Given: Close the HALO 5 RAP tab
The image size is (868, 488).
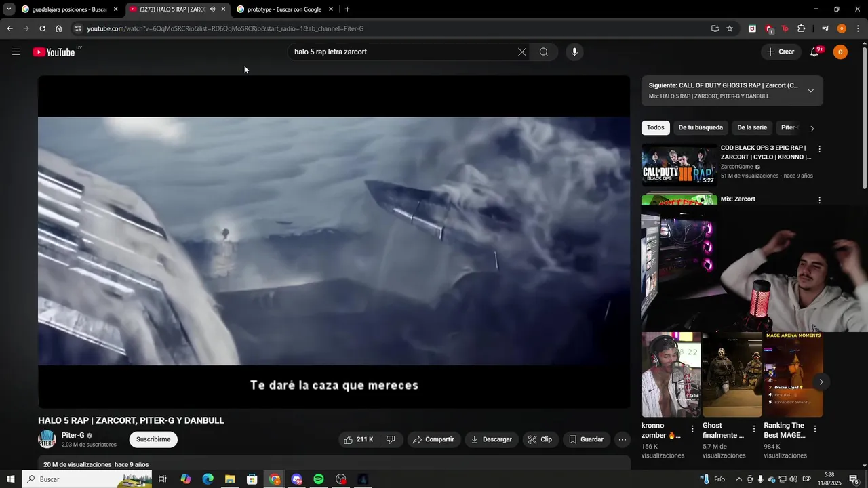Looking at the screenshot, I should pyautogui.click(x=223, y=9).
